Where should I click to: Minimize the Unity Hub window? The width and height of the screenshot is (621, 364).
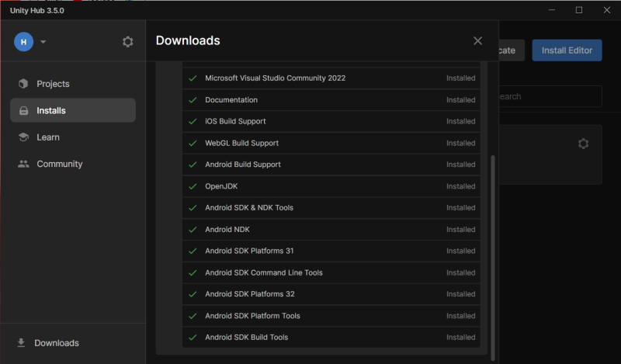click(x=552, y=10)
